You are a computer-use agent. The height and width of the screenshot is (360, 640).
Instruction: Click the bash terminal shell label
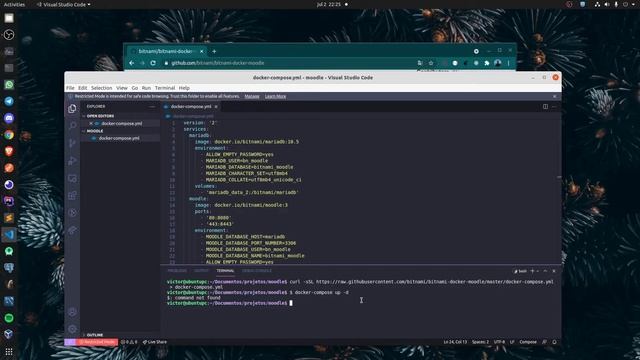tap(521, 271)
